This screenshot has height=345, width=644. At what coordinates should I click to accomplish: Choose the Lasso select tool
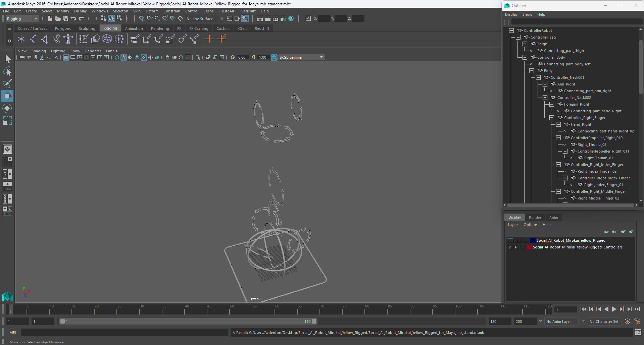[7, 71]
